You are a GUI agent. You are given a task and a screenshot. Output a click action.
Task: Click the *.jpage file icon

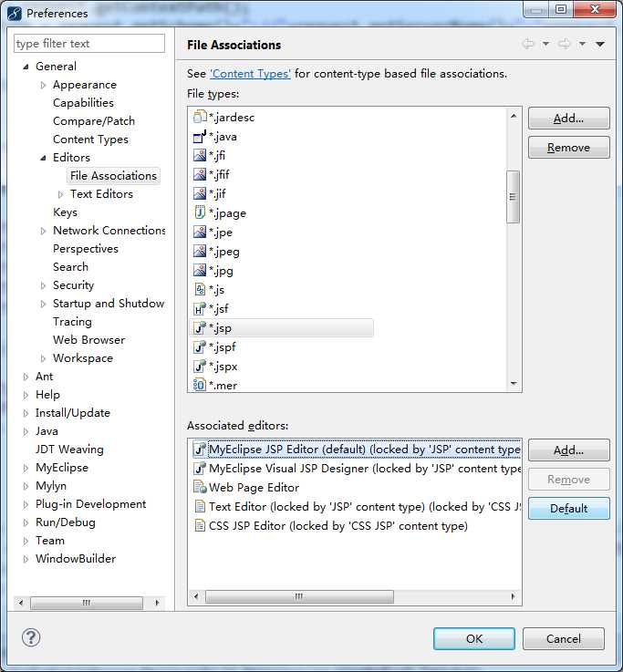pyautogui.click(x=200, y=212)
